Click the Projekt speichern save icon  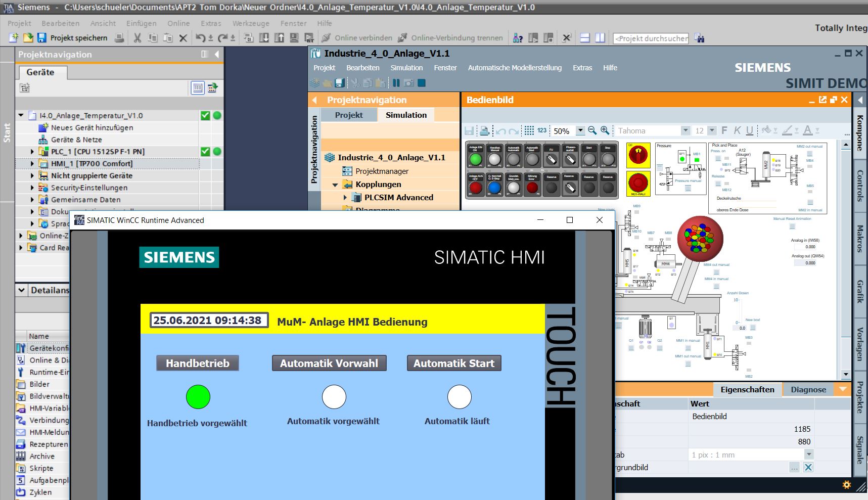42,38
